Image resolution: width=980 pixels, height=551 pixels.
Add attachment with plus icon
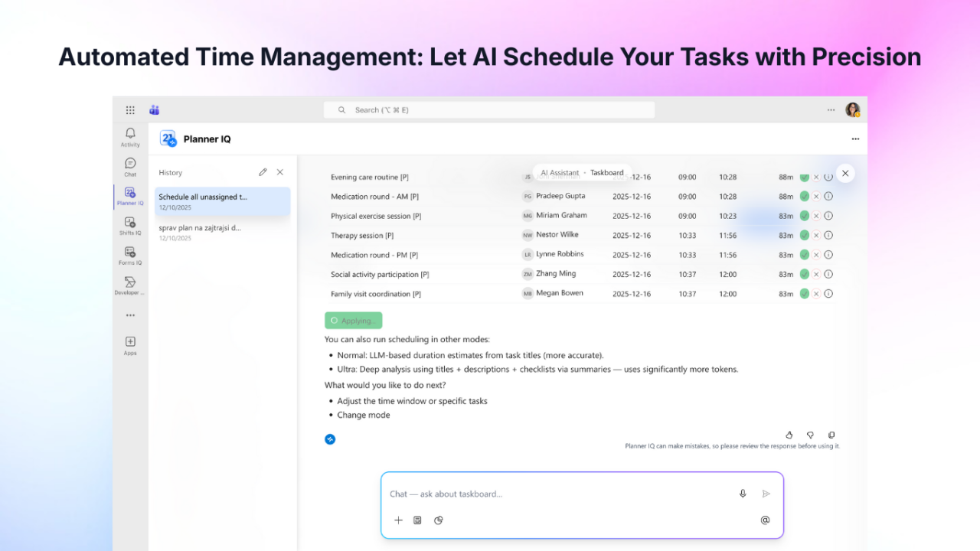[398, 520]
